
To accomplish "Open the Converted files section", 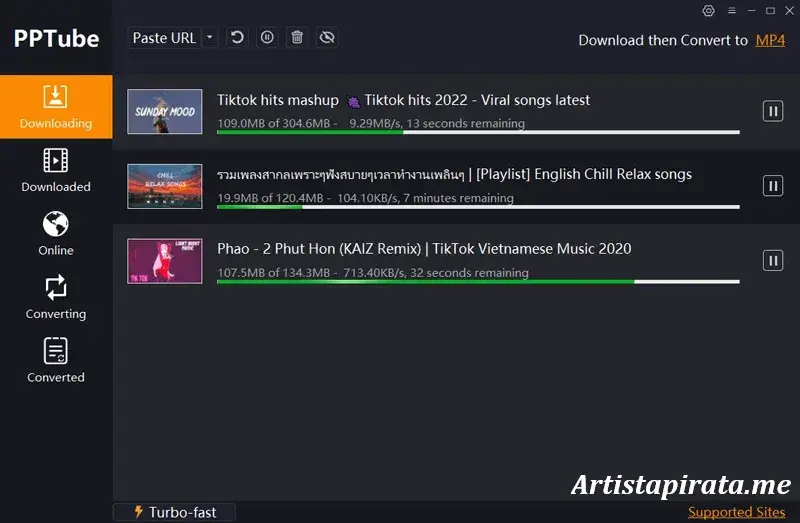I will (x=56, y=361).
